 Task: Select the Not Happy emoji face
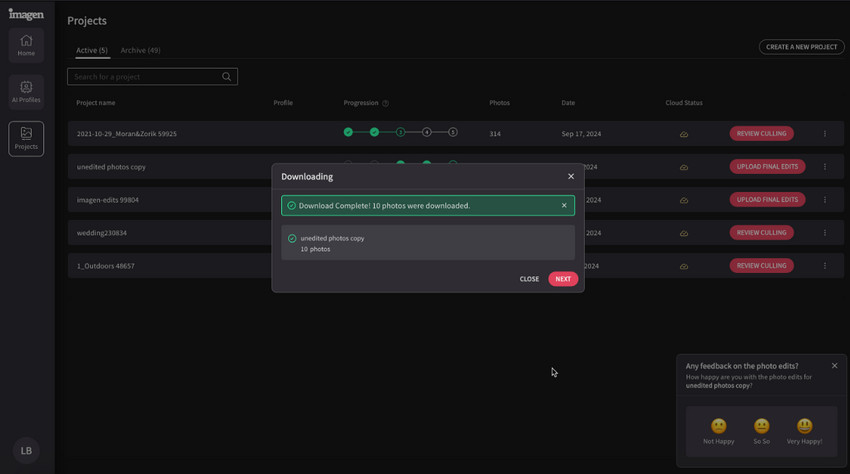click(718, 426)
